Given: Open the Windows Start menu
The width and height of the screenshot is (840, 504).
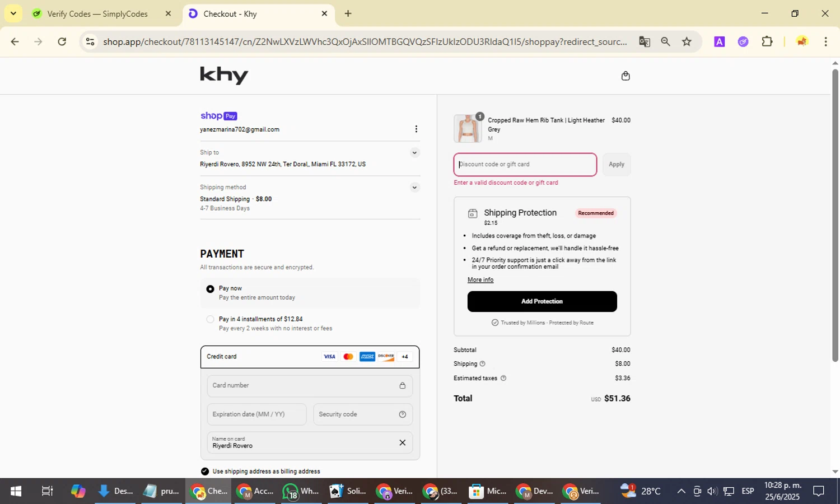Looking at the screenshot, I should click(16, 491).
